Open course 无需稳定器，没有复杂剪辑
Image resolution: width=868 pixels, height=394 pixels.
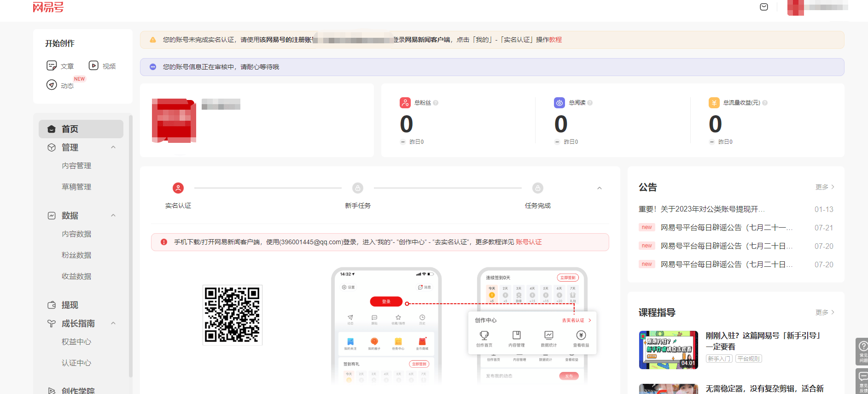(x=765, y=388)
